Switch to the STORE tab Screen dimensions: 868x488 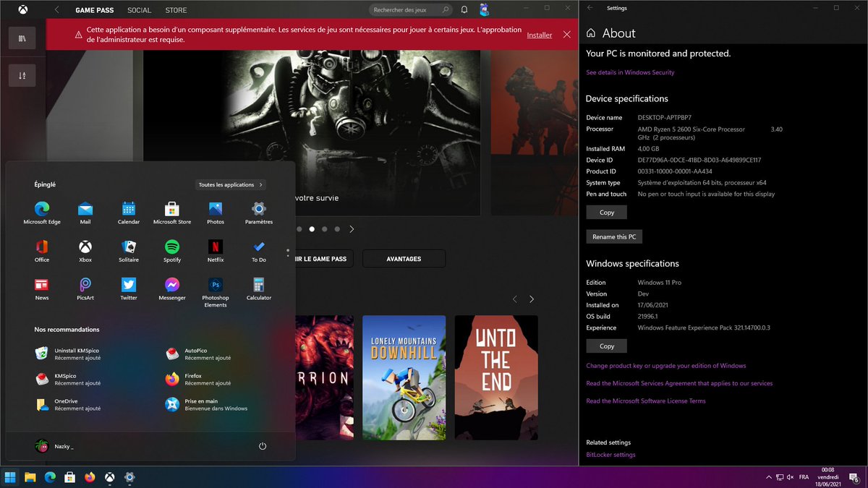coord(176,10)
